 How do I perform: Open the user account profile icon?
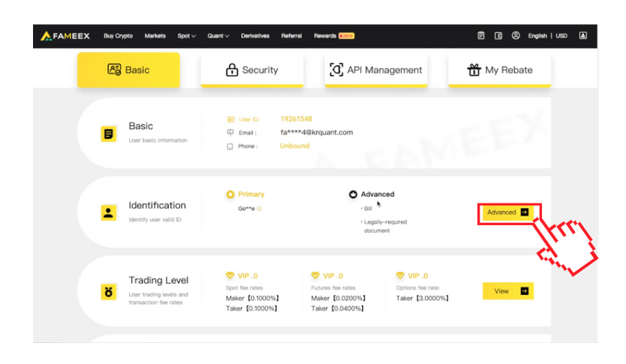pos(516,35)
